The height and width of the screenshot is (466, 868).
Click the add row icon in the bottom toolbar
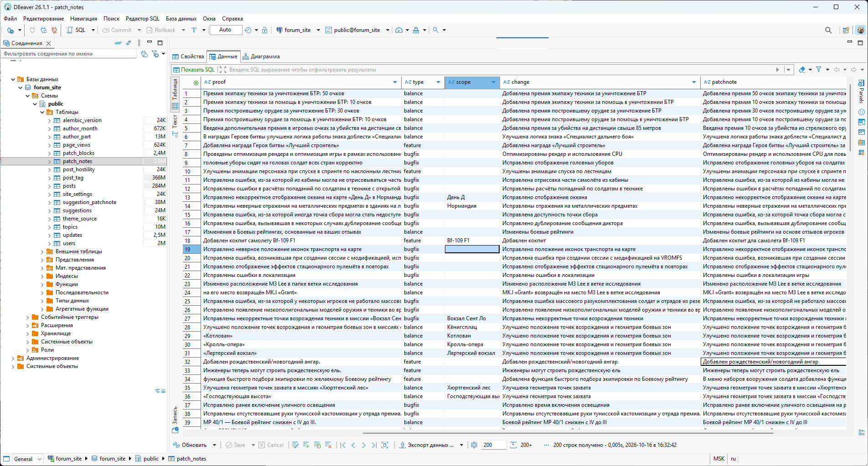(306, 445)
